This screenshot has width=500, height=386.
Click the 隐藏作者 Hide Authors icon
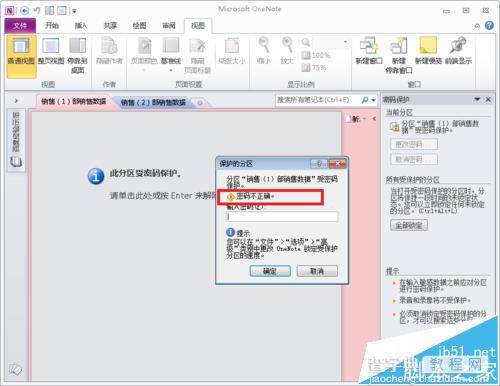click(109, 52)
